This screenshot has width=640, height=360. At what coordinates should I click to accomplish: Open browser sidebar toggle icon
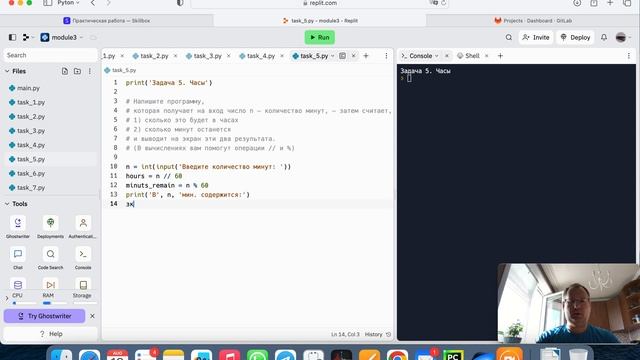(x=48, y=3)
